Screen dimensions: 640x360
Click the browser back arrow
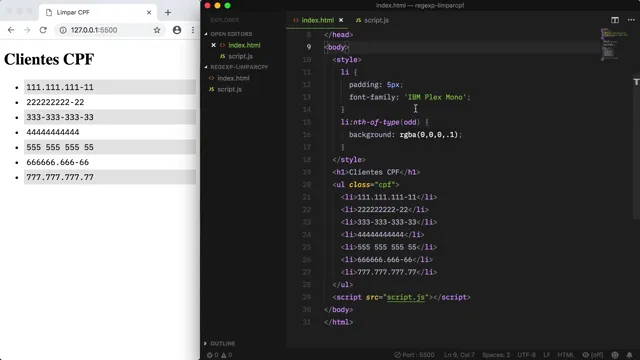click(x=11, y=30)
